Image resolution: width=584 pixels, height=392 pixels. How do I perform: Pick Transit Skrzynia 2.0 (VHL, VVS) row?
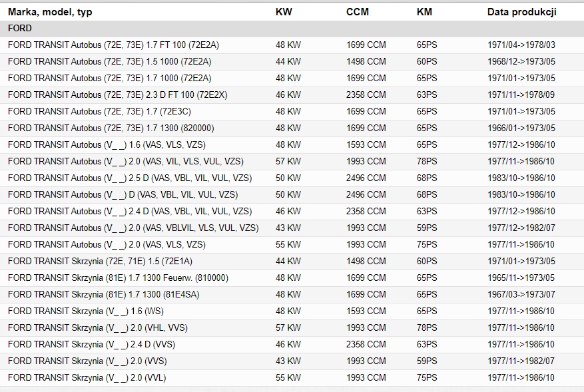pyautogui.click(x=97, y=328)
